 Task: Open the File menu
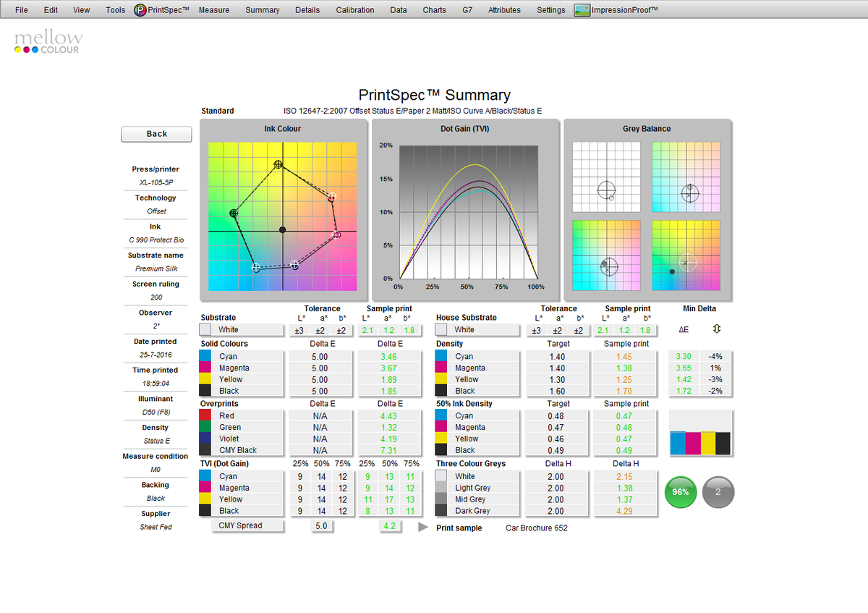point(22,10)
